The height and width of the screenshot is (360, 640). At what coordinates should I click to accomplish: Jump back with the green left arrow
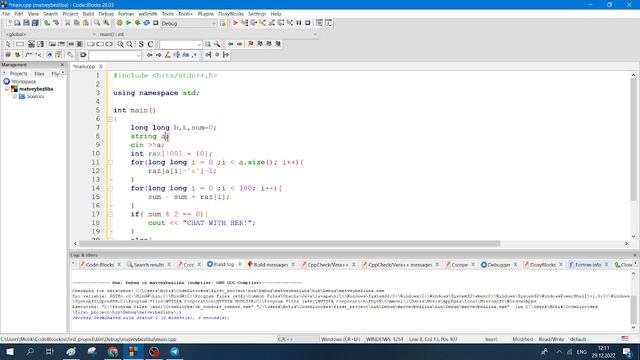[x=231, y=44]
